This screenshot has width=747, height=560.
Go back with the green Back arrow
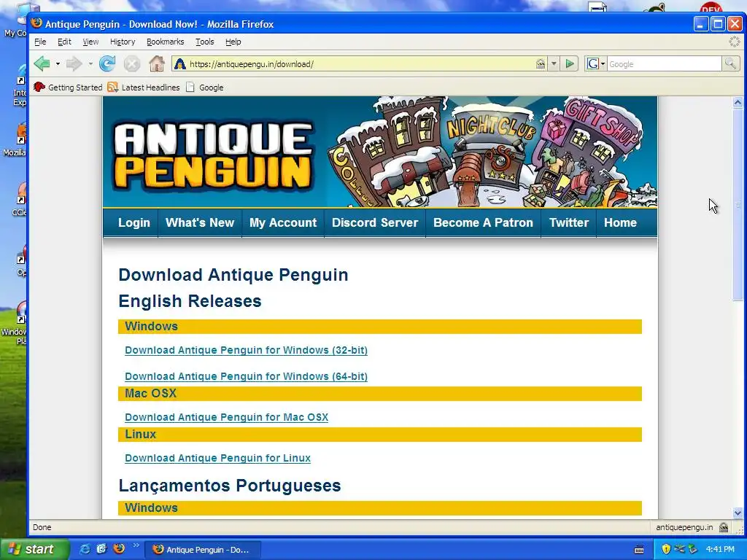coord(42,63)
